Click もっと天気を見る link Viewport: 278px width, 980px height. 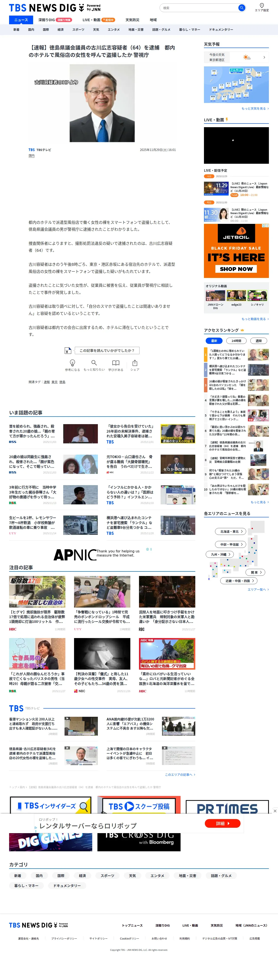pos(255,108)
